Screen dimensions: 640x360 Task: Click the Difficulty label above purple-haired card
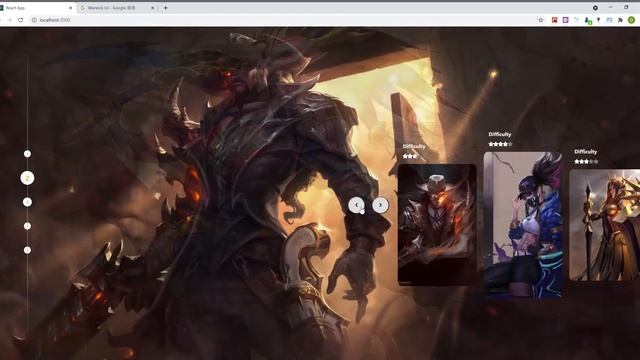pos(500,134)
